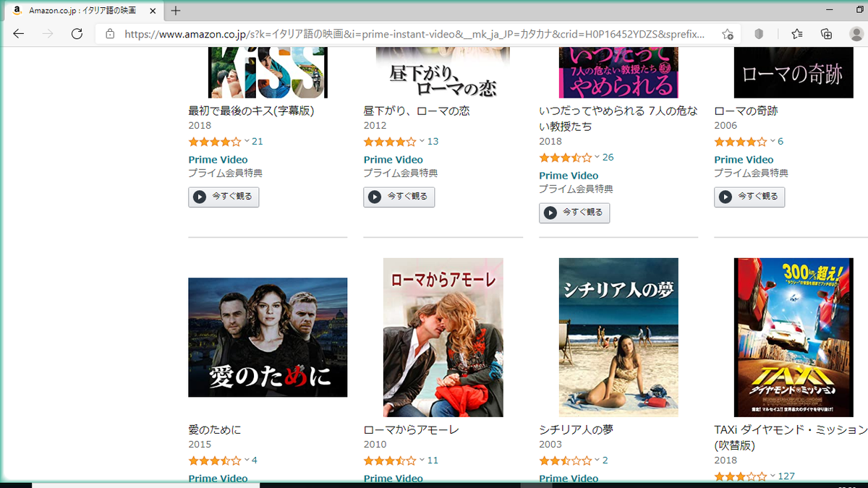
Task: Open the 6 reviews count link
Action: coord(780,141)
